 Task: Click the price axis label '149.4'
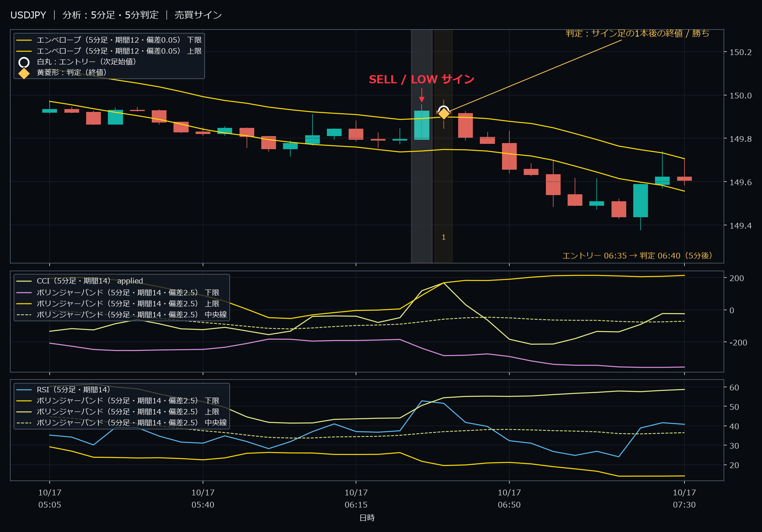click(x=740, y=226)
